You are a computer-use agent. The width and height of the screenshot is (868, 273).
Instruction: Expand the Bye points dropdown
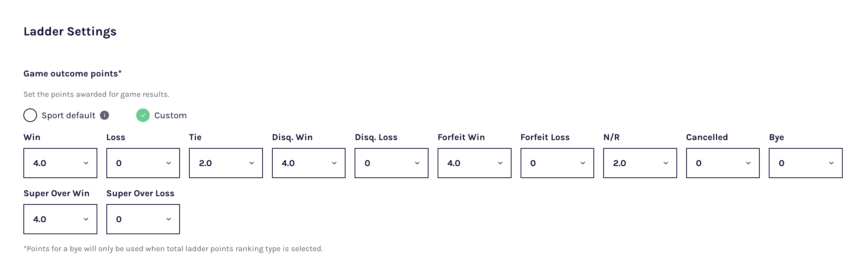pyautogui.click(x=805, y=163)
